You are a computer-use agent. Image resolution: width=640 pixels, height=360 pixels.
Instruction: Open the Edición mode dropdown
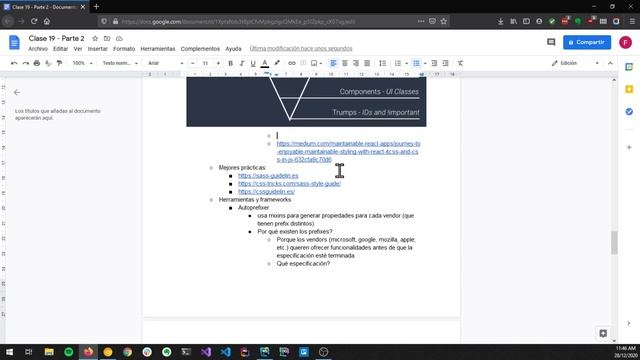[x=575, y=63]
